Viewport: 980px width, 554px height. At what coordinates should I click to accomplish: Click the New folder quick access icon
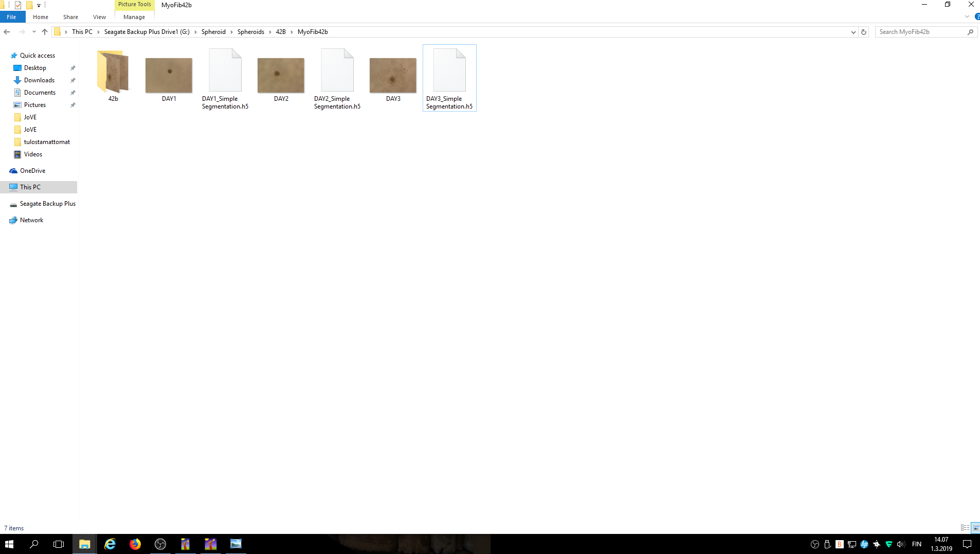click(x=29, y=5)
